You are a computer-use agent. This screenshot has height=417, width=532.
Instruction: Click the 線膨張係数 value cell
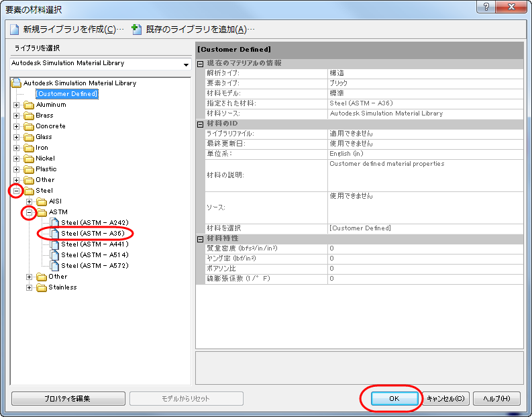(x=425, y=279)
